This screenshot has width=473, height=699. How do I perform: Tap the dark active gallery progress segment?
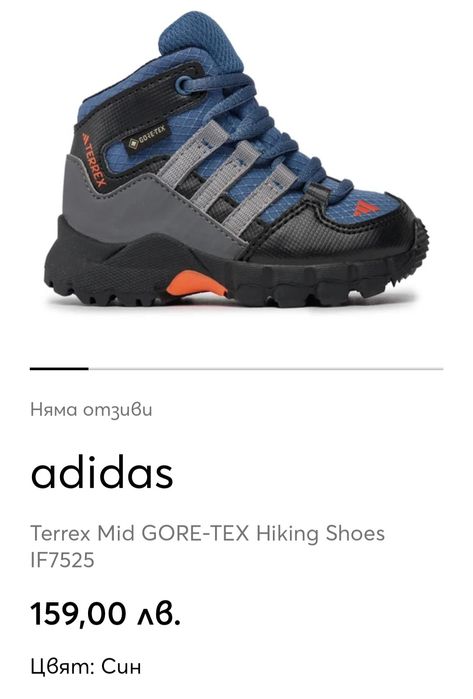click(59, 369)
